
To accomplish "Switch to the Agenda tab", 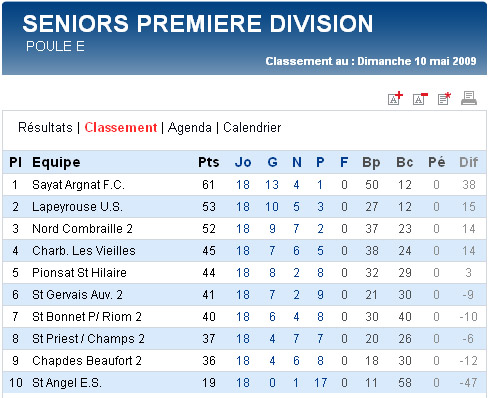I will tap(190, 128).
